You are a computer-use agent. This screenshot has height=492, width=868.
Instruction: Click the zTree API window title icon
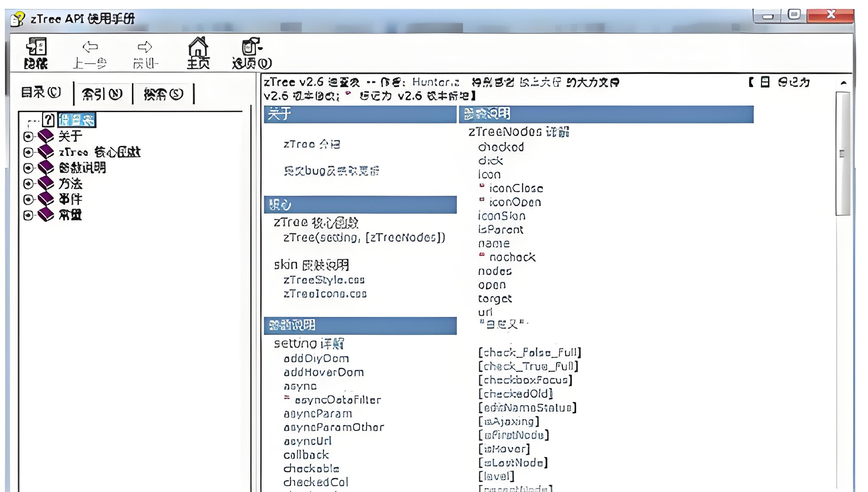(x=17, y=19)
